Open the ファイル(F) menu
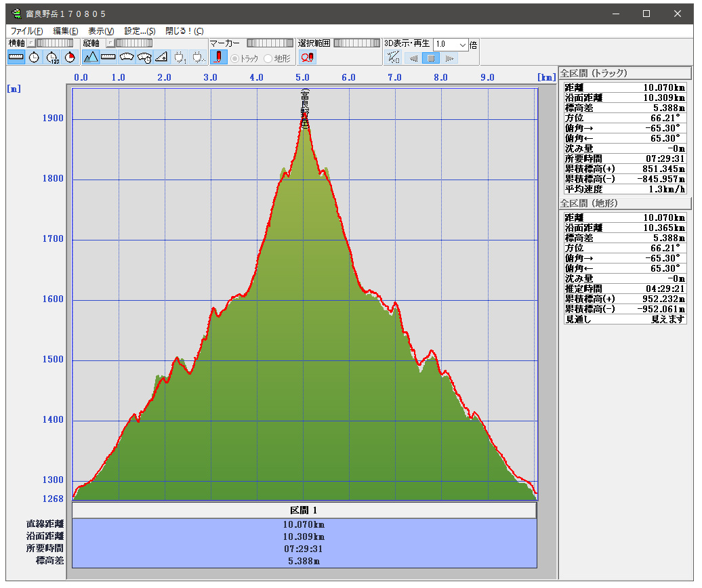Viewport: 702px width, 588px height. (27, 31)
